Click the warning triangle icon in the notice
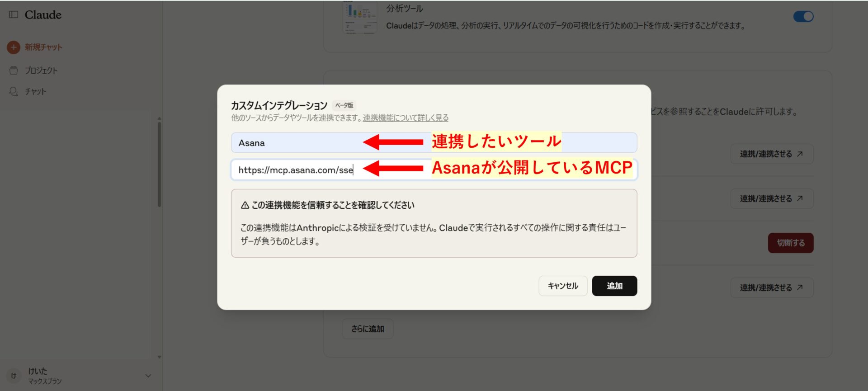The height and width of the screenshot is (391, 868). (245, 205)
